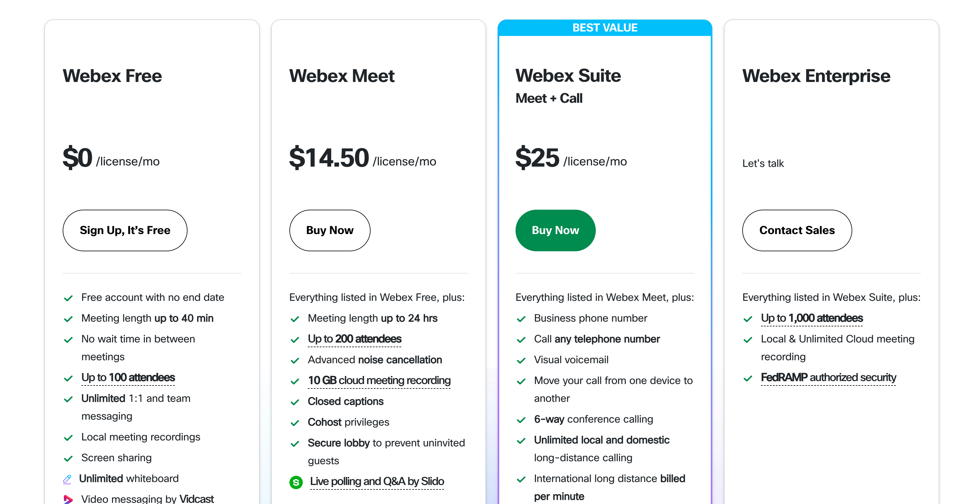Screen dimensions: 980x504
Task: Click checkmark next to Business phone number
Action: click(x=521, y=319)
